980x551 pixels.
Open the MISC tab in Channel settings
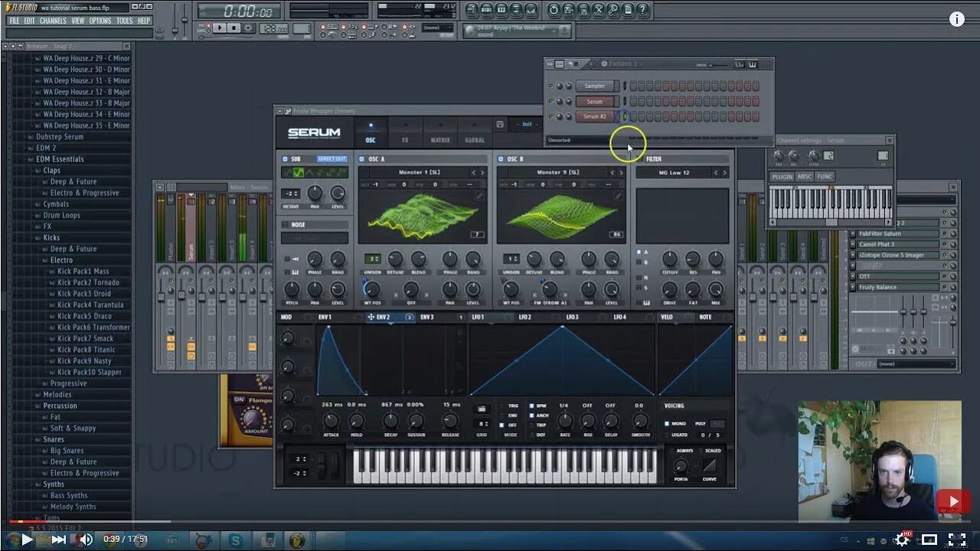pyautogui.click(x=805, y=177)
